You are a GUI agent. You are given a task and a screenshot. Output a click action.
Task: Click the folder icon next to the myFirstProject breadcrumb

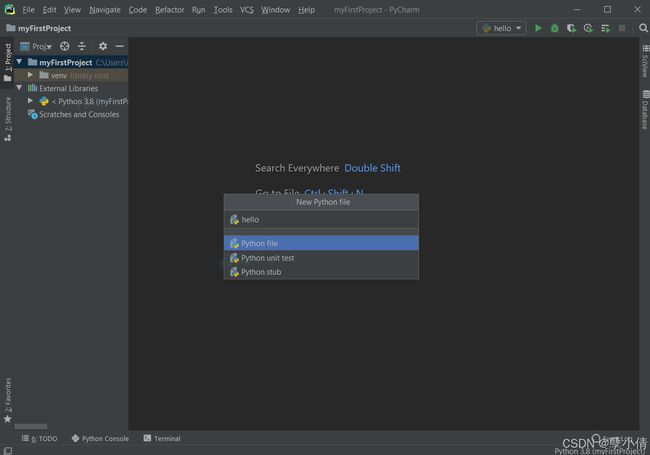pos(11,28)
